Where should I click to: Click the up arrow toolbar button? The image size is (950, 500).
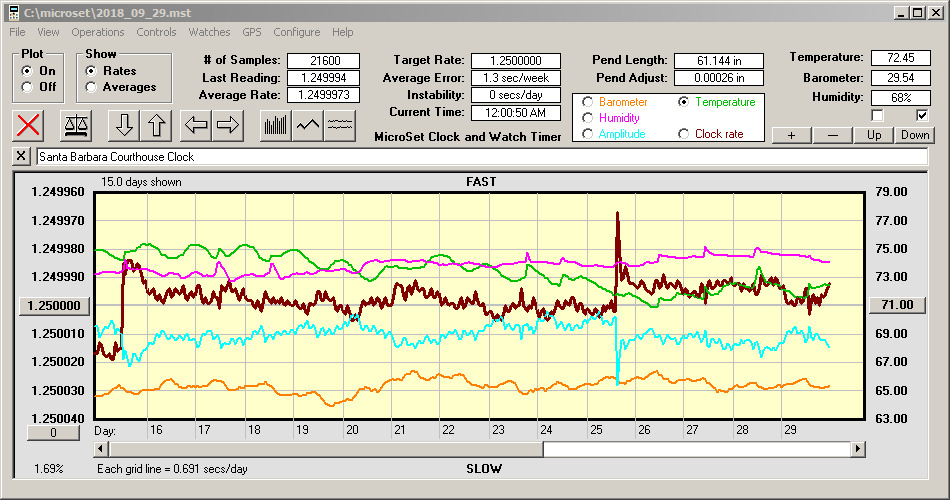pos(156,125)
